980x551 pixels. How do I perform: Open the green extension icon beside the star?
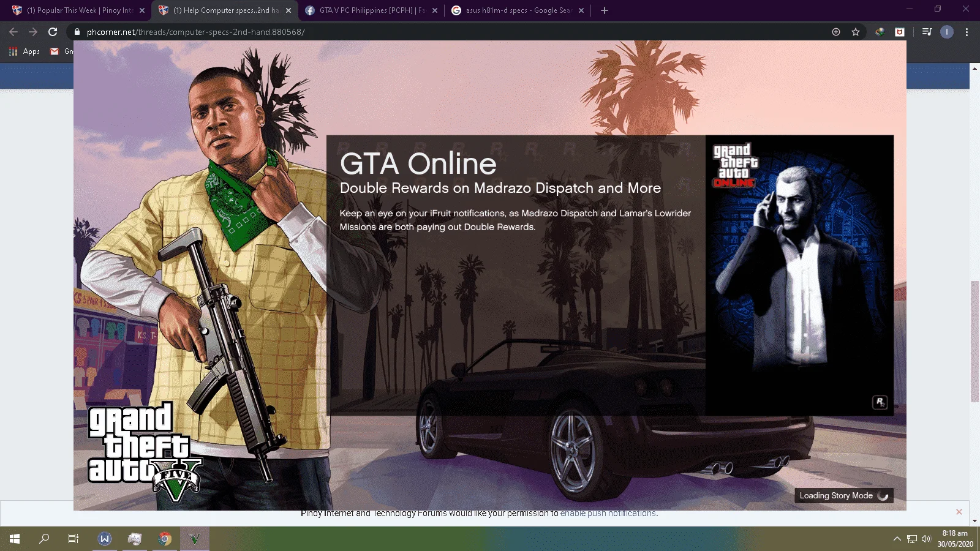(x=880, y=32)
